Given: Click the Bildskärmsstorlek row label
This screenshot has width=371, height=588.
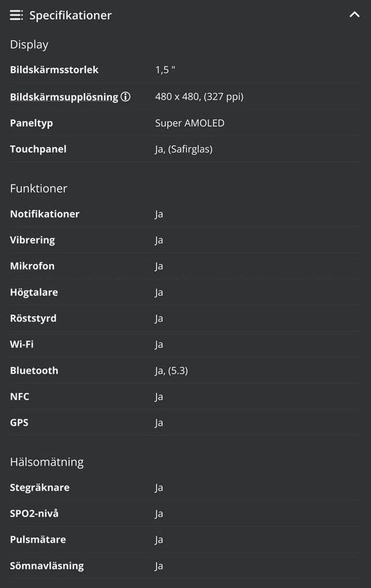Looking at the screenshot, I should point(54,70).
